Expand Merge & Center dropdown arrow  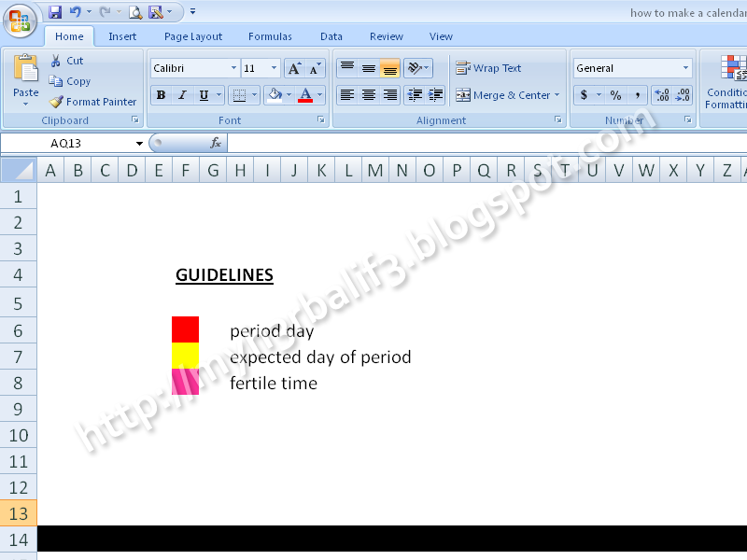pyautogui.click(x=557, y=95)
